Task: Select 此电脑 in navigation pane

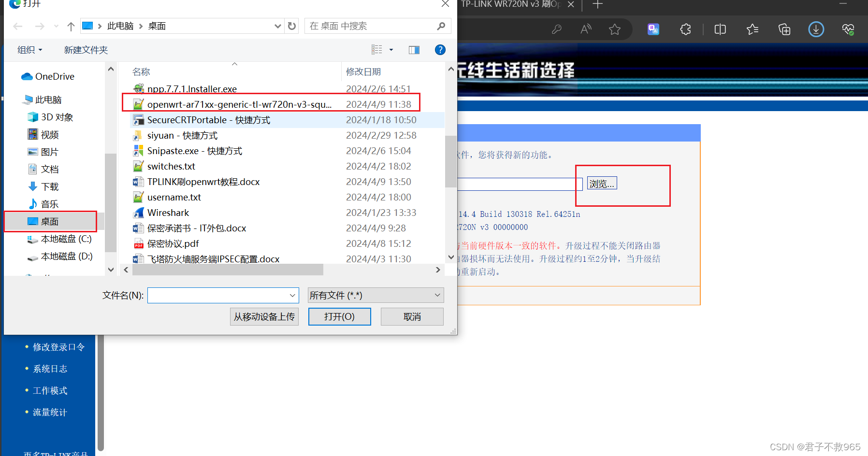Action: (x=43, y=100)
